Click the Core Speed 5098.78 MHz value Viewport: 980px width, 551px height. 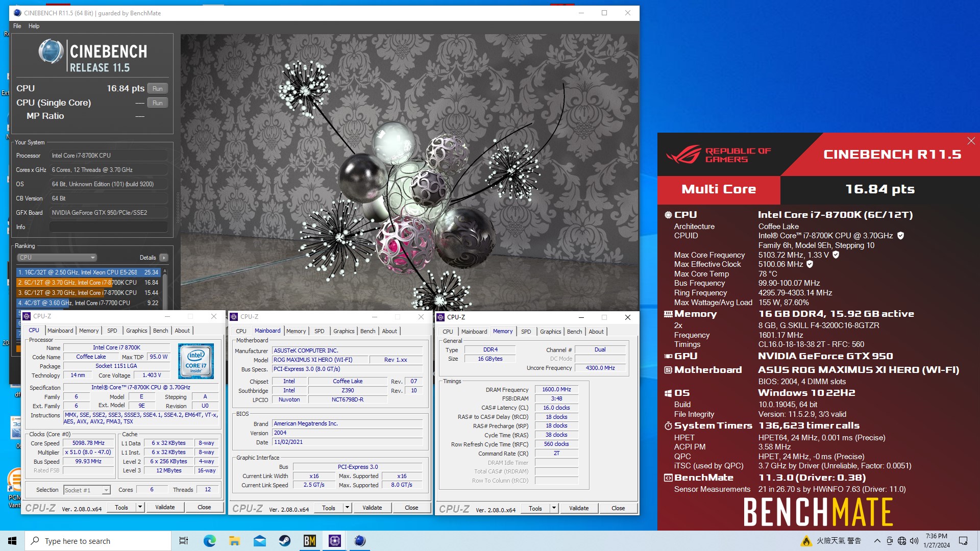point(88,443)
